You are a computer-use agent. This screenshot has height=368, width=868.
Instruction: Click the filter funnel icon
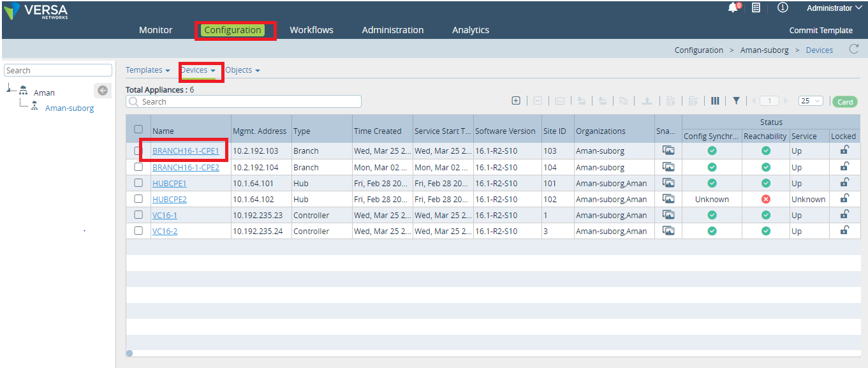coord(736,101)
